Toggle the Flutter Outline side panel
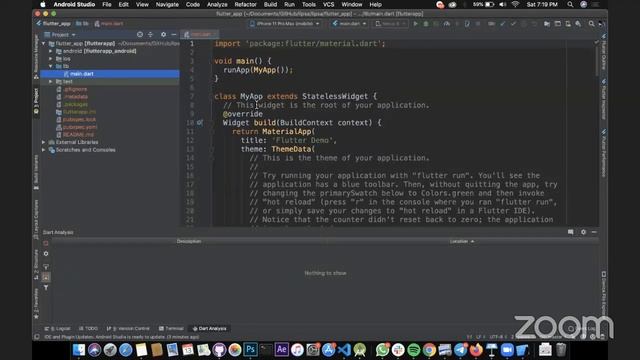The image size is (640, 360). (603, 52)
